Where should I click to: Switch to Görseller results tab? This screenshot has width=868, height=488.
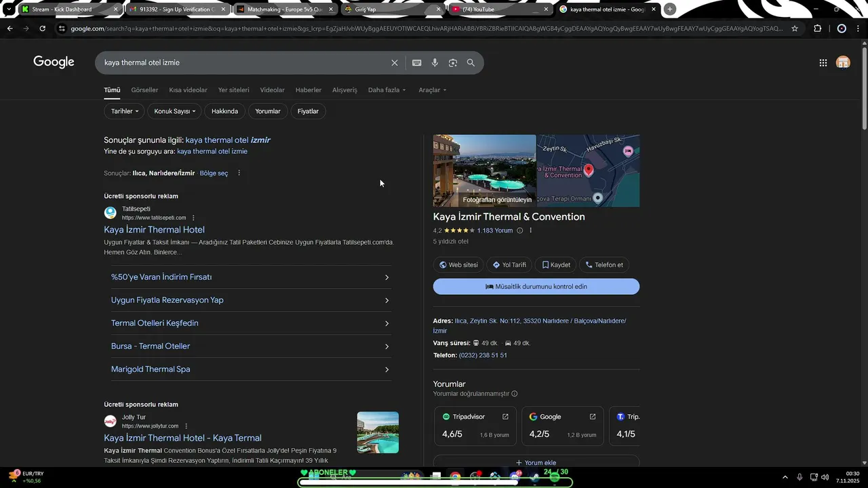pos(144,90)
